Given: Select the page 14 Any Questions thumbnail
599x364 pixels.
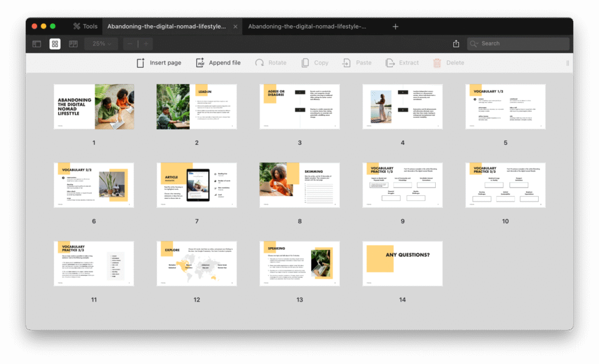Looking at the screenshot, I should coord(402,264).
